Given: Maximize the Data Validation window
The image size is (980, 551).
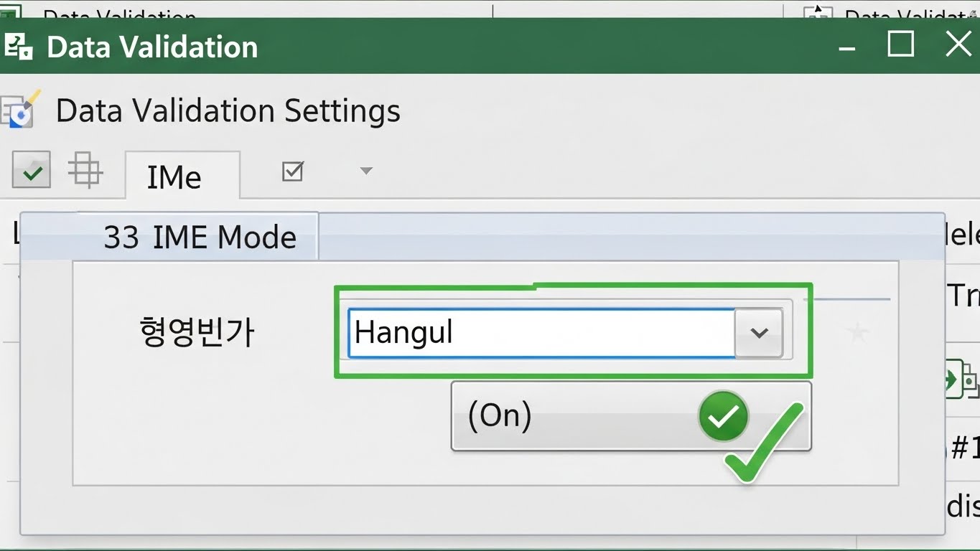Looking at the screenshot, I should click(x=901, y=44).
